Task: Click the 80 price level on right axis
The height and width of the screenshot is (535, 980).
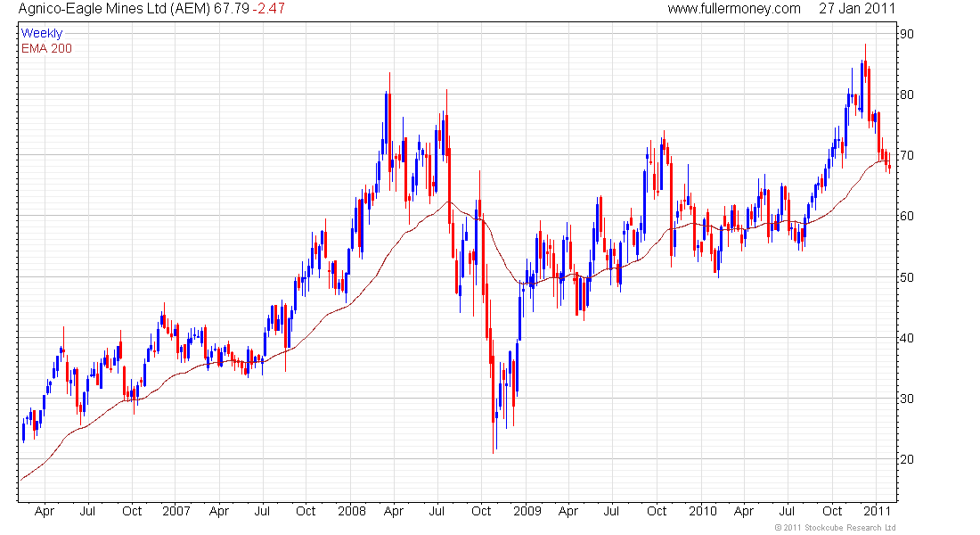Action: coord(908,95)
